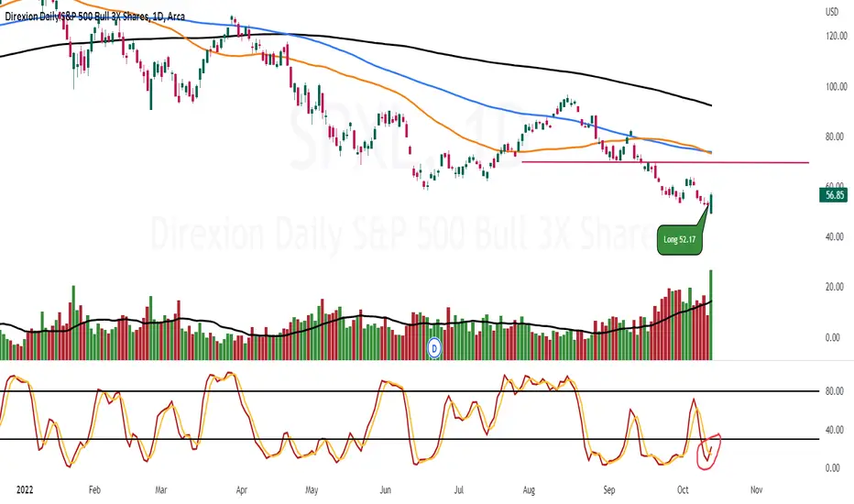
Task: Click the 80.00 stochastic axis label
Action: 835,391
